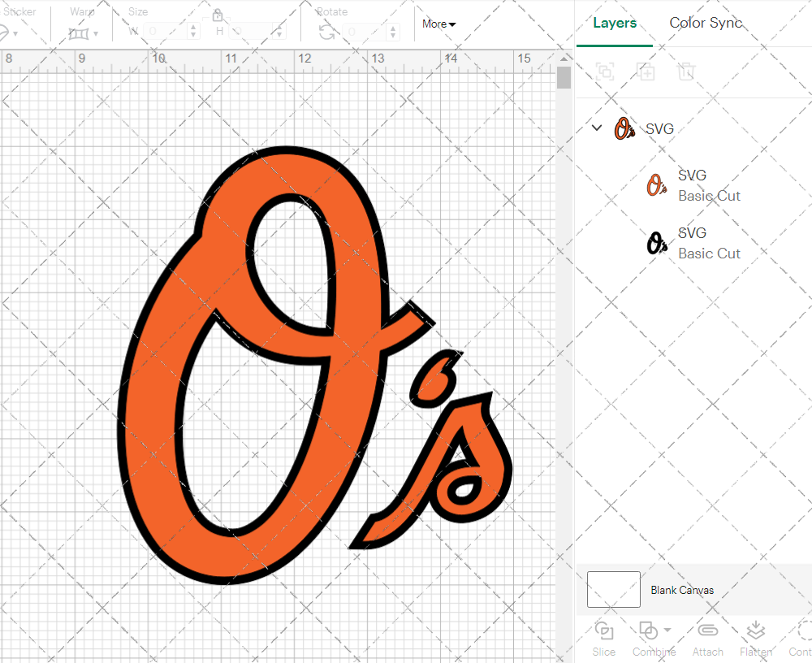The height and width of the screenshot is (663, 812).
Task: Select the SVG group thumbnail
Action: tap(624, 128)
